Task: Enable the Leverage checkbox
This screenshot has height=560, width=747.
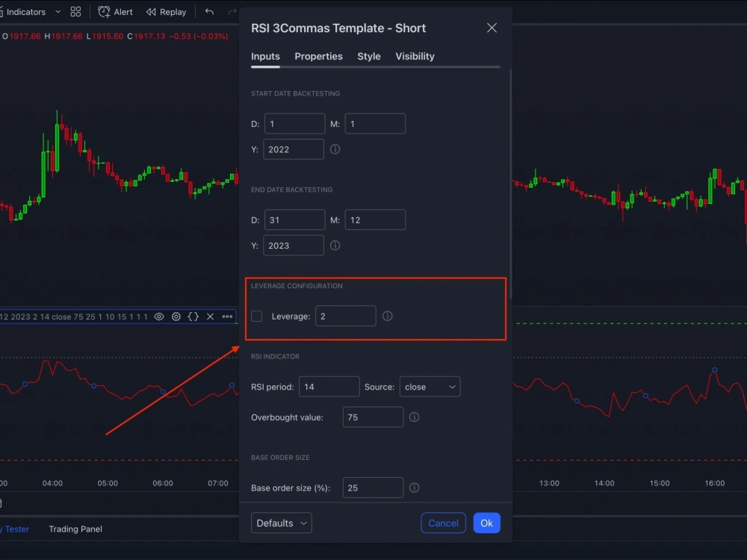Action: (x=257, y=316)
